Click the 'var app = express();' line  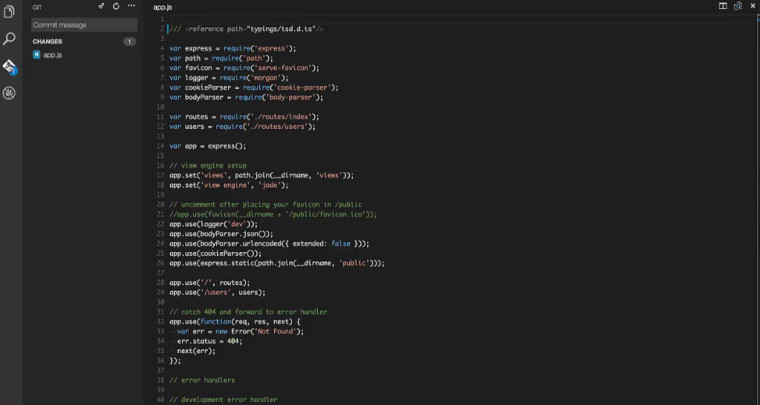coord(208,146)
